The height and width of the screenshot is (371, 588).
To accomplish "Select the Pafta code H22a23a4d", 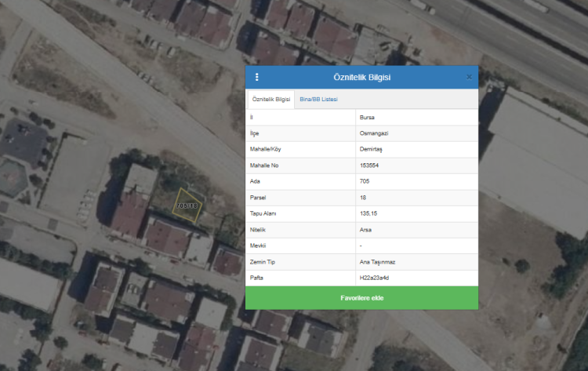I will 373,278.
